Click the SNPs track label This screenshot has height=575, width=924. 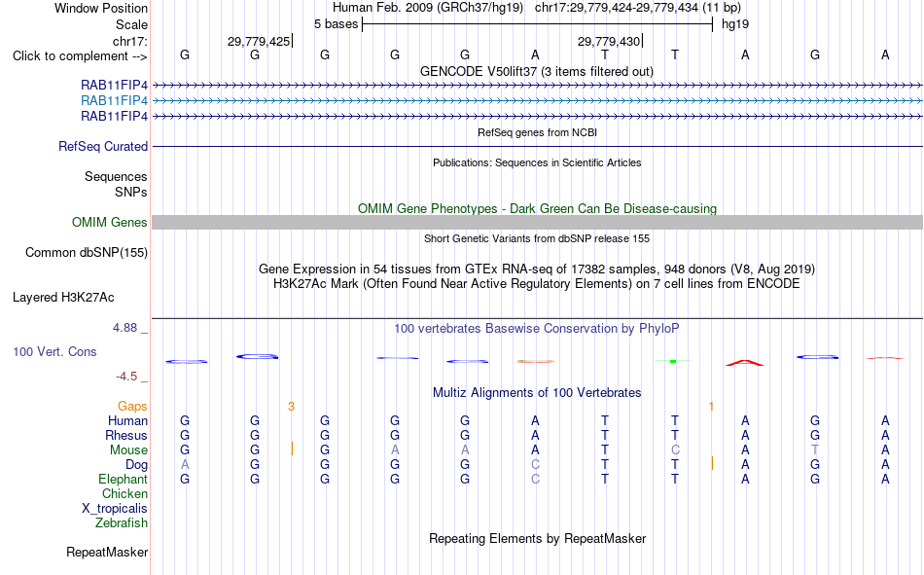pos(131,192)
